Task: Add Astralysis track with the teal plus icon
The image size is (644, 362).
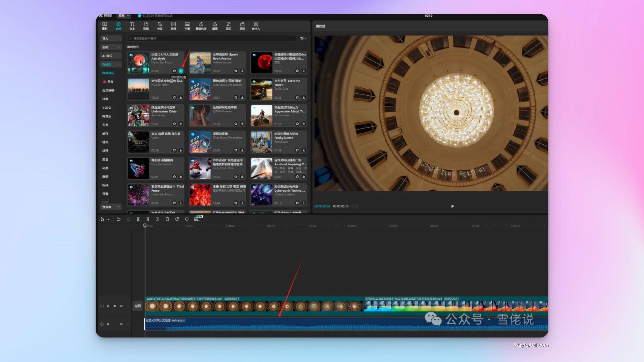Action: pos(181,71)
